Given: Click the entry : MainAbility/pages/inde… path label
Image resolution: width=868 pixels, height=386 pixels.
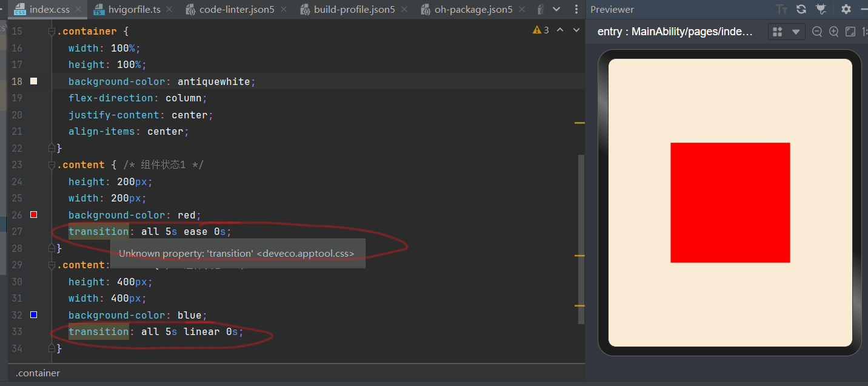Looking at the screenshot, I should tap(675, 32).
